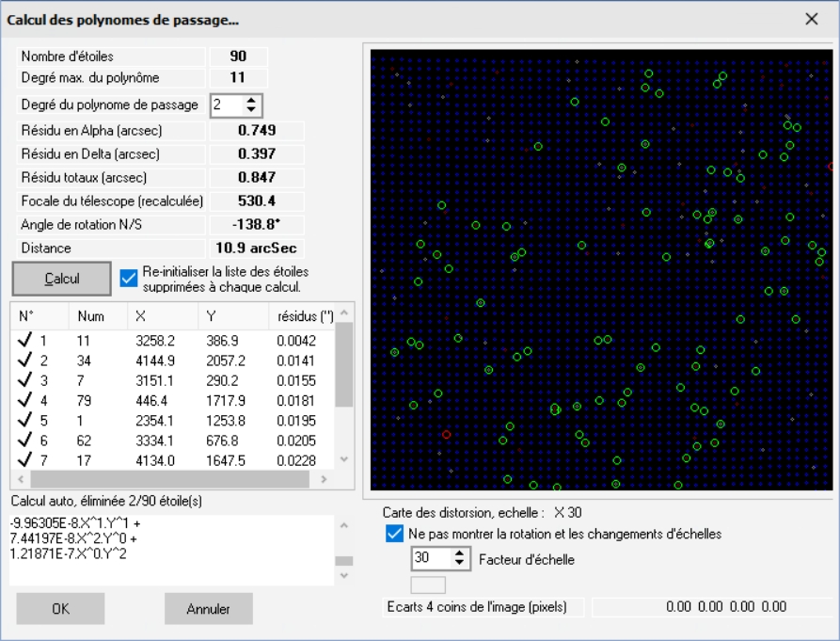Raise the Facteur d'échelle spinner value
840x641 pixels.
coord(459,554)
